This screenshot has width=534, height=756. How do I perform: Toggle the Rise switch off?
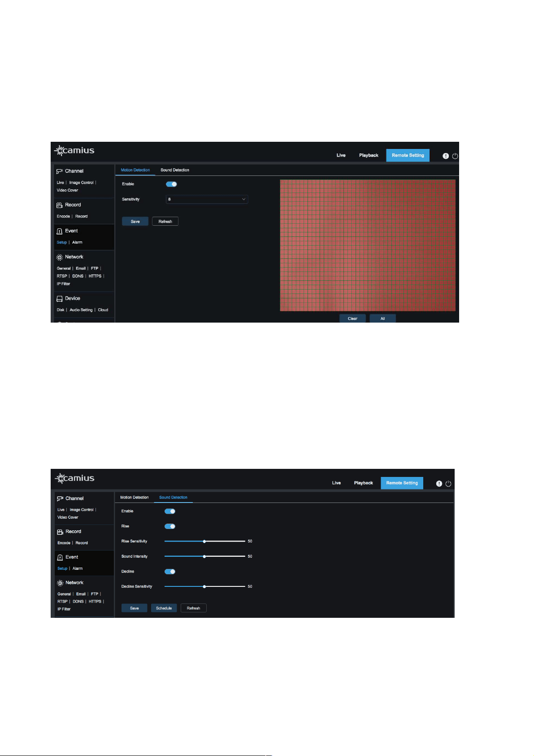coord(170,526)
